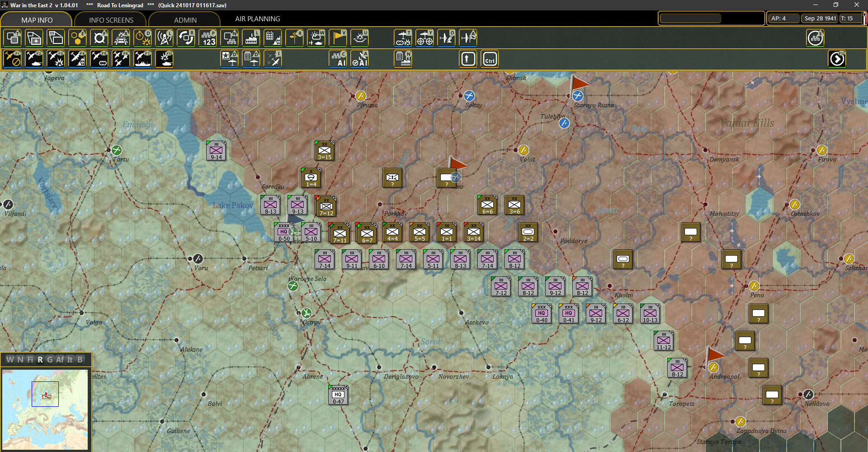The image size is (868, 452).
Task: Click the signpost (R hotkey) icon
Action: click(x=295, y=38)
